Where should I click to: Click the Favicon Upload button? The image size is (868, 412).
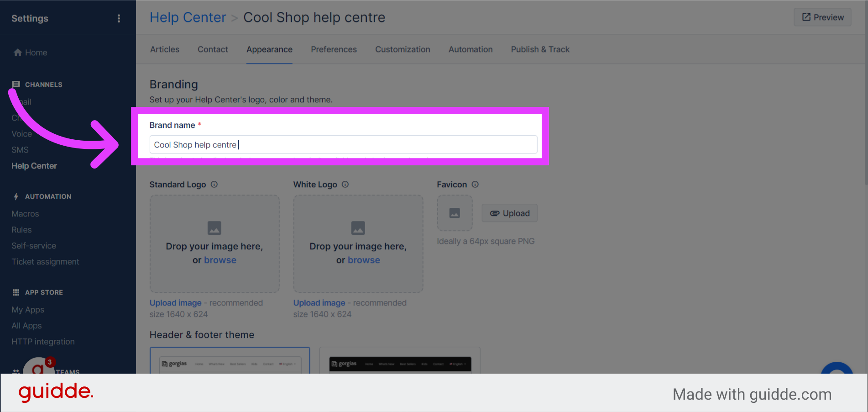pyautogui.click(x=510, y=213)
